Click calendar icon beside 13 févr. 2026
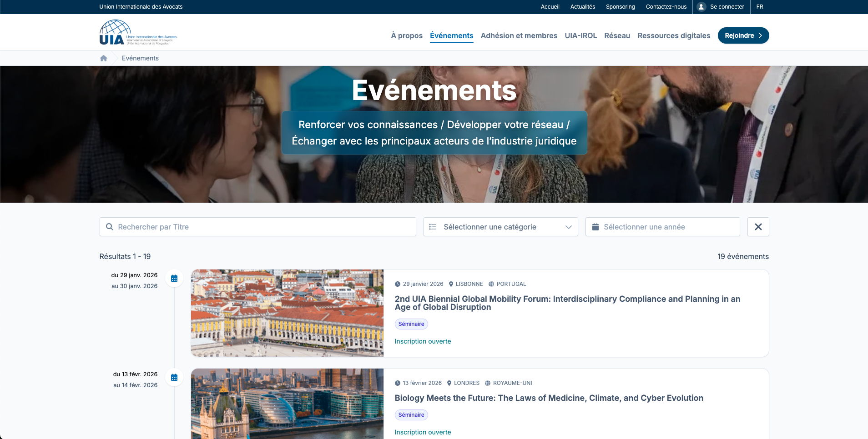 point(174,377)
